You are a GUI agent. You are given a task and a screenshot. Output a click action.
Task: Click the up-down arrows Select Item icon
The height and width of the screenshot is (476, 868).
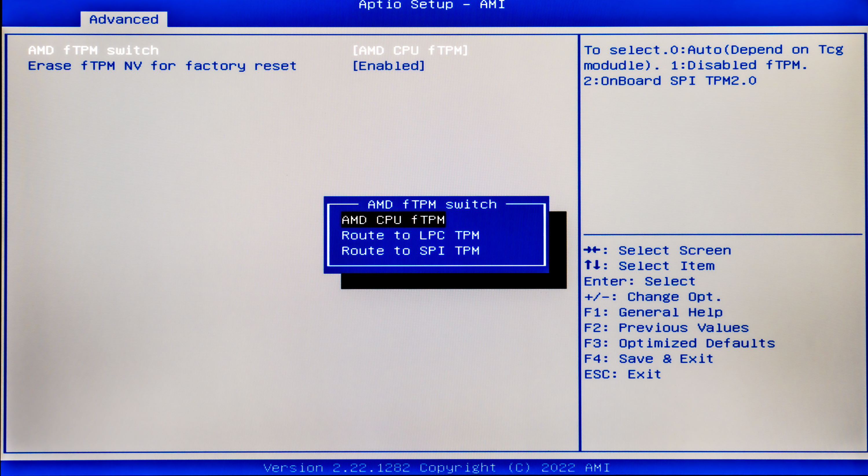click(592, 265)
